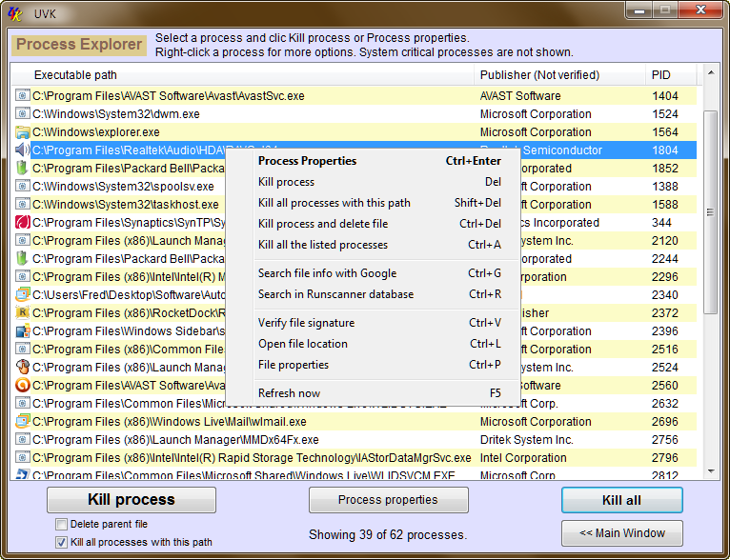Click the icon for PID 1852
This screenshot has height=560, width=730.
pos(22,169)
